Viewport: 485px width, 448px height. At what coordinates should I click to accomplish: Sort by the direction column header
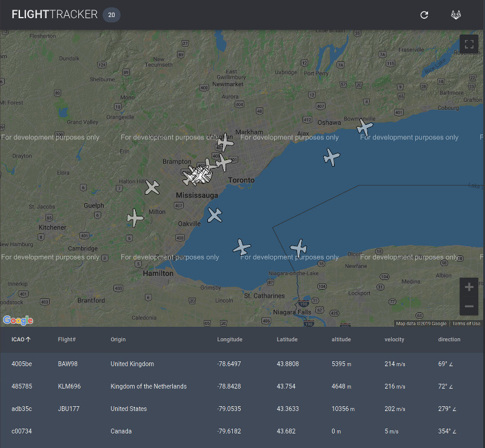(449, 339)
